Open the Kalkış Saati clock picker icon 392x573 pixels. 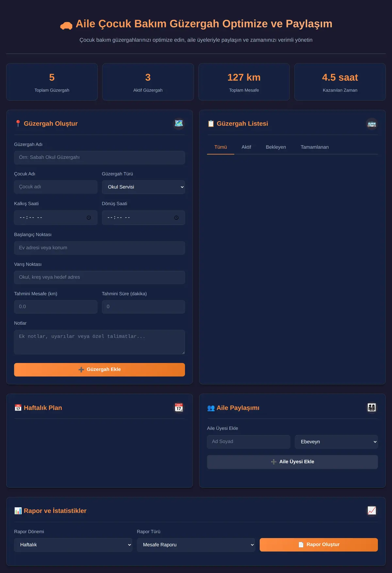click(x=89, y=218)
